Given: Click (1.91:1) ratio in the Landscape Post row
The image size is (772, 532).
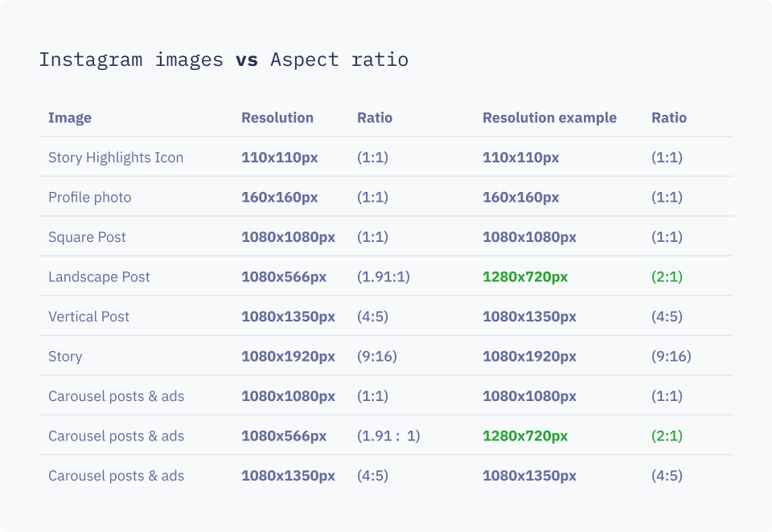Looking at the screenshot, I should tap(384, 276).
